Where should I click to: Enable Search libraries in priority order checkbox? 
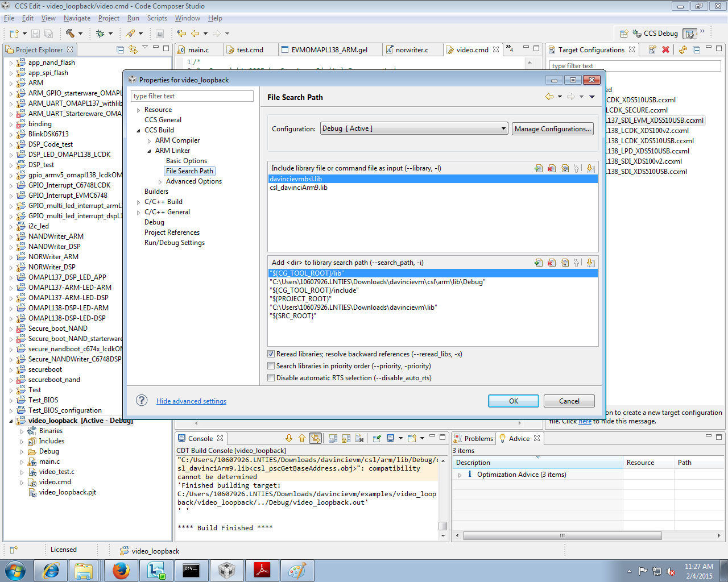click(x=271, y=366)
